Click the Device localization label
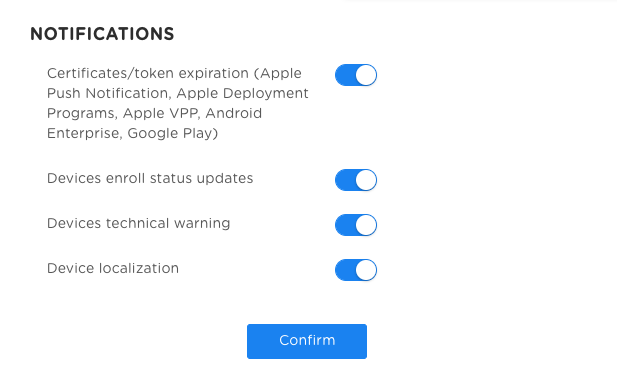Image resolution: width=617 pixels, height=377 pixels. click(113, 268)
